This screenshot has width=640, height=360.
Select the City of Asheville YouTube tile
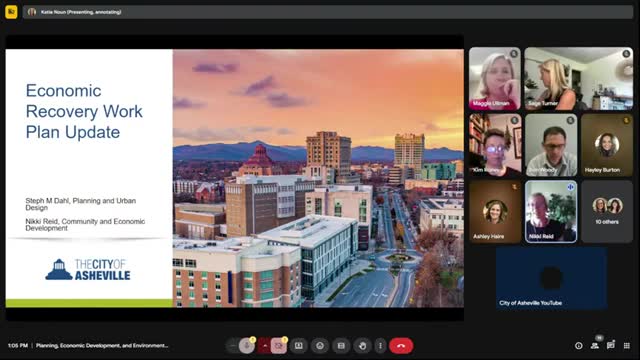(x=551, y=278)
